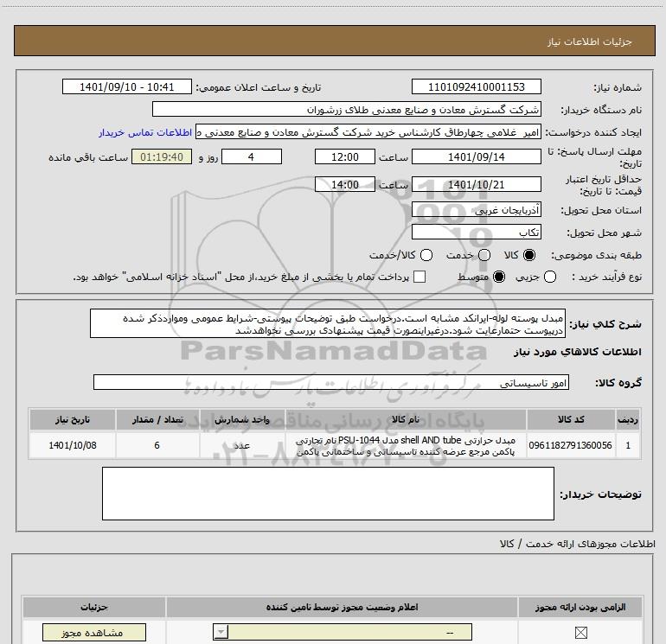This screenshot has width=666, height=644.
Task: Click the تعداد / مقدار column header
Action: [x=157, y=419]
